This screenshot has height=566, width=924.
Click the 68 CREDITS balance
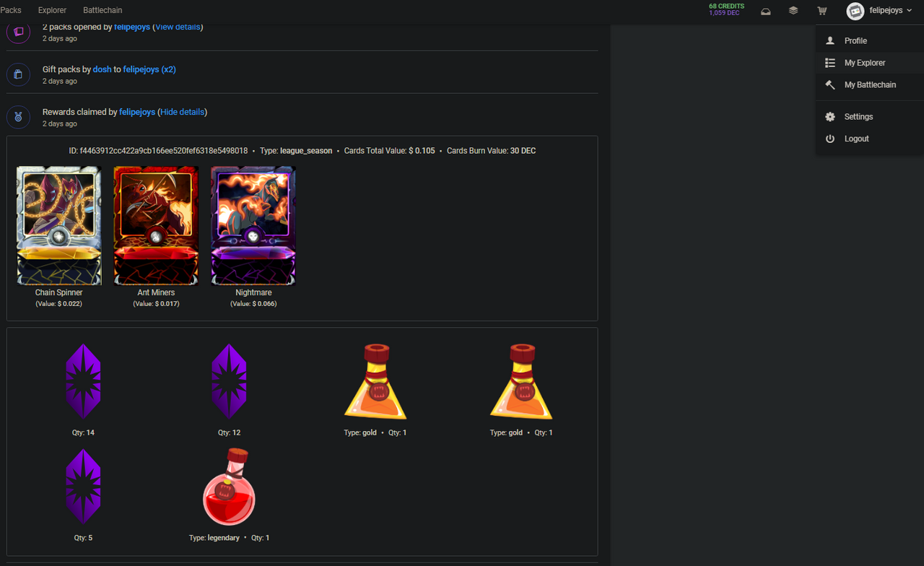[x=726, y=6]
